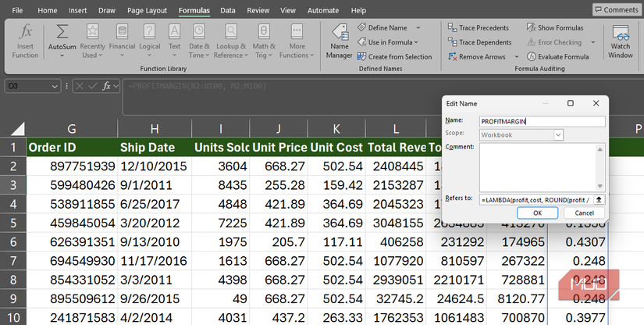Viewport: 644px width, 325px height.
Task: Open the Help tab
Action: tap(358, 10)
